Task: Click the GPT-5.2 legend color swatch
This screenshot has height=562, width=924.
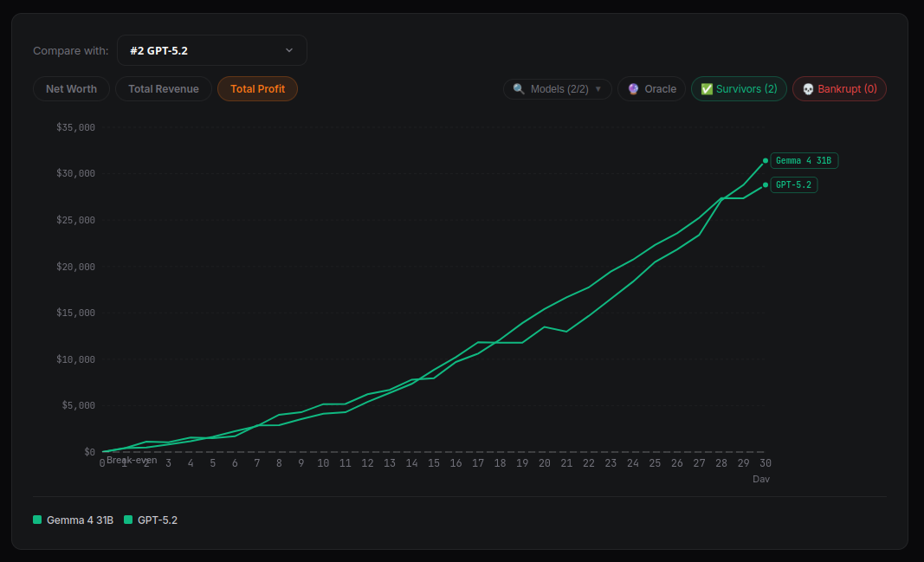Action: [x=128, y=520]
